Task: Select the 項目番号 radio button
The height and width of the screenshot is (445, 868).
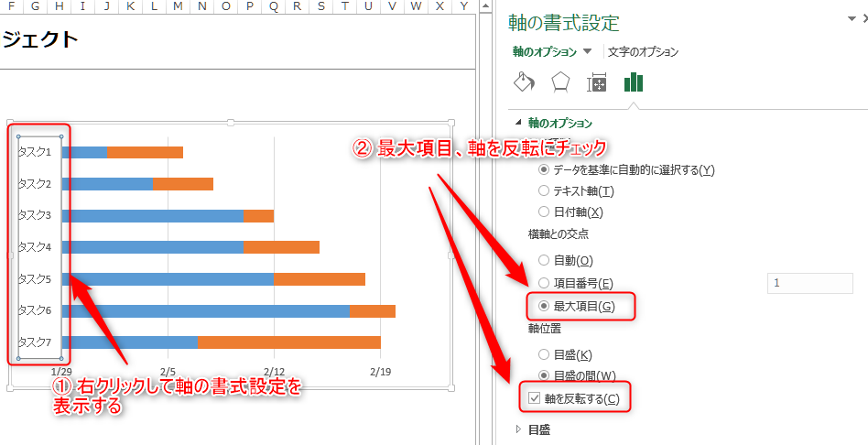Action: 545,283
